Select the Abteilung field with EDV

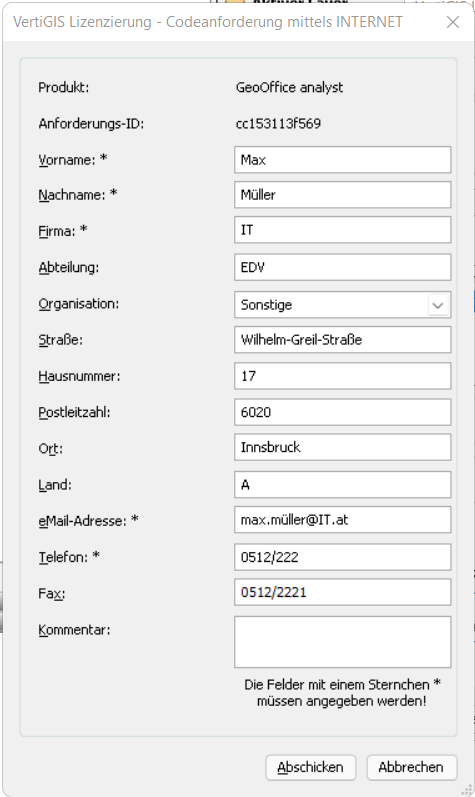pos(342,267)
